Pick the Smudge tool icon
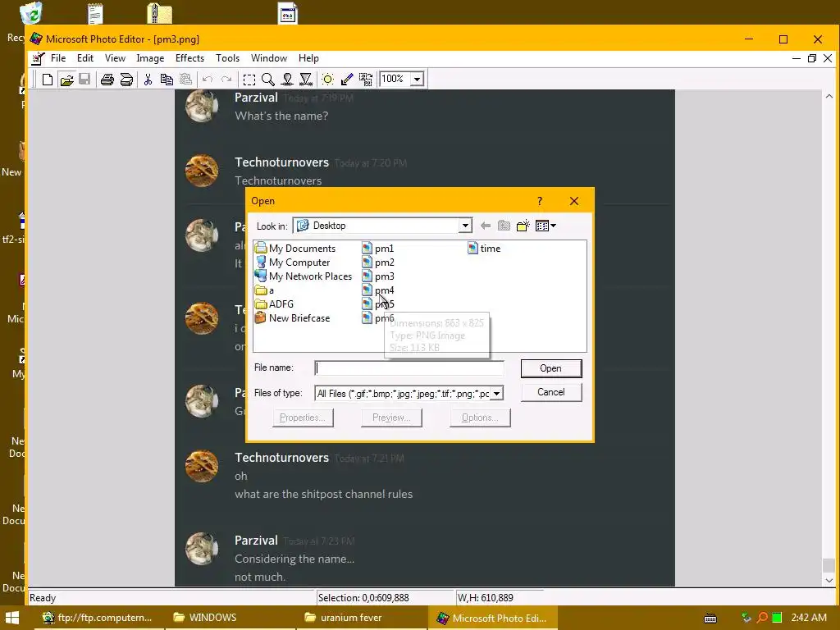This screenshot has height=630, width=840. coord(287,80)
